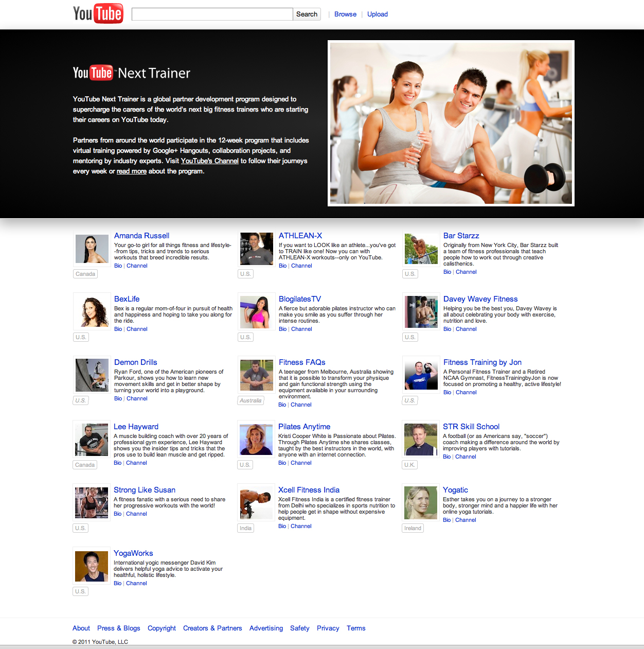Open the Privacy footer link
The width and height of the screenshot is (644, 649).
(x=328, y=628)
